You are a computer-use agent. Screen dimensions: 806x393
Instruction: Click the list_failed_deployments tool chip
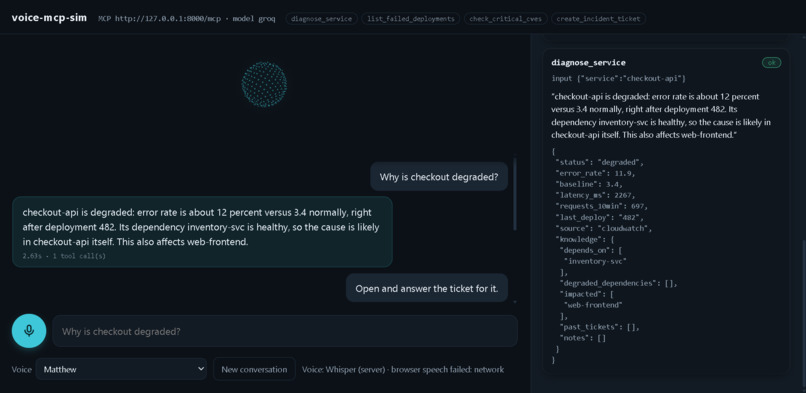pyautogui.click(x=410, y=19)
